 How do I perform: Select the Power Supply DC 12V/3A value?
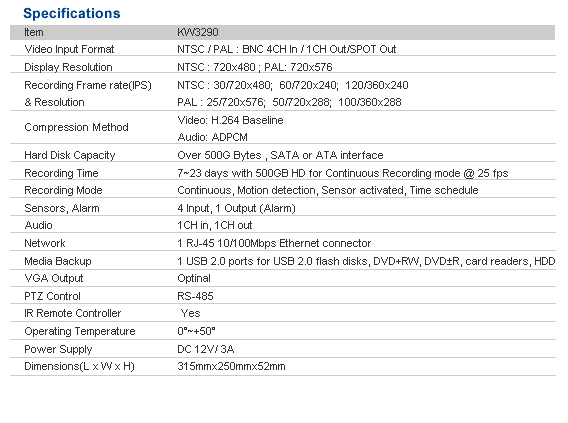click(x=206, y=349)
